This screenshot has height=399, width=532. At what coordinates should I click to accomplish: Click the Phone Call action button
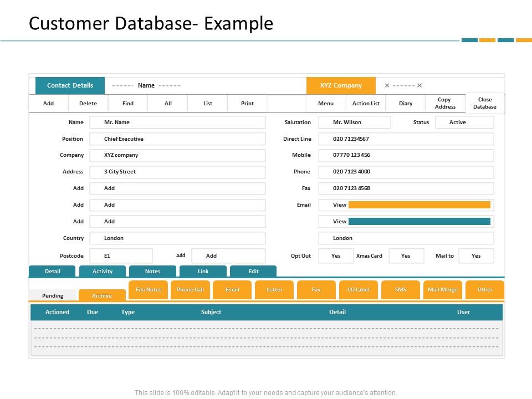tap(190, 290)
